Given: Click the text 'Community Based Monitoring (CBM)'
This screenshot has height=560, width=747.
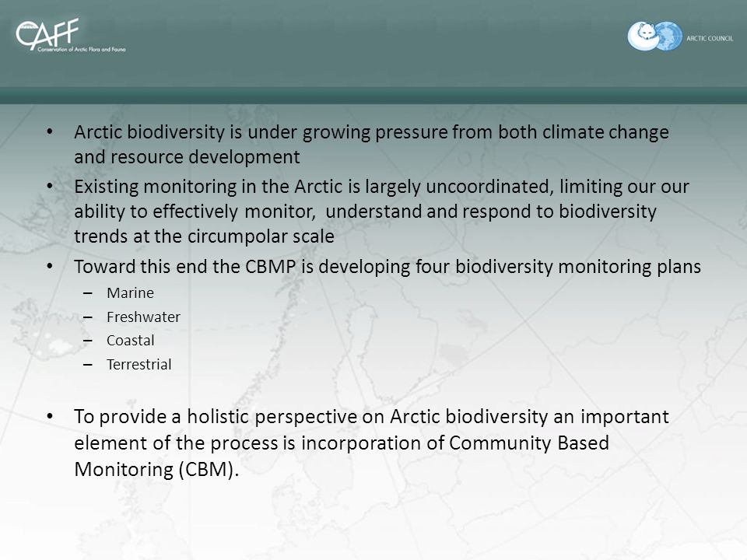Looking at the screenshot, I should 342,457.
